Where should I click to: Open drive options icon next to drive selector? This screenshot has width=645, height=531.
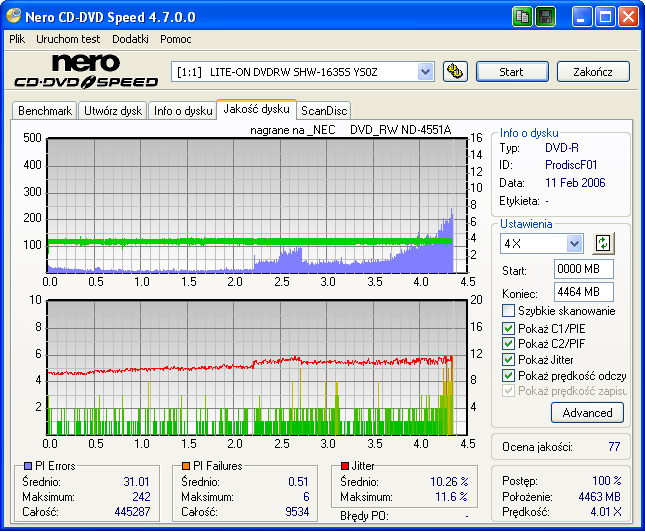[455, 72]
